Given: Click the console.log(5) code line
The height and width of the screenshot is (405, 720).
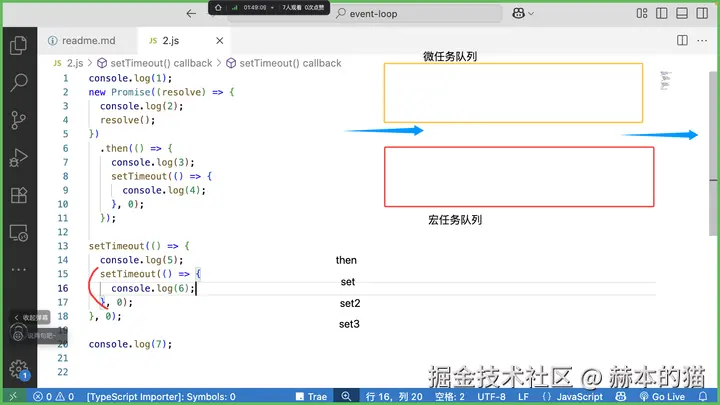Looking at the screenshot, I should pos(141,260).
